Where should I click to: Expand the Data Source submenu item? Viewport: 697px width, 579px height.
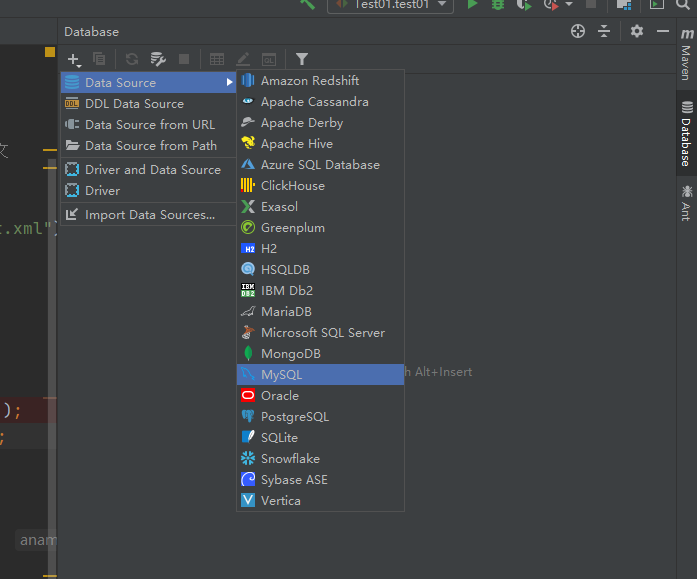click(148, 83)
